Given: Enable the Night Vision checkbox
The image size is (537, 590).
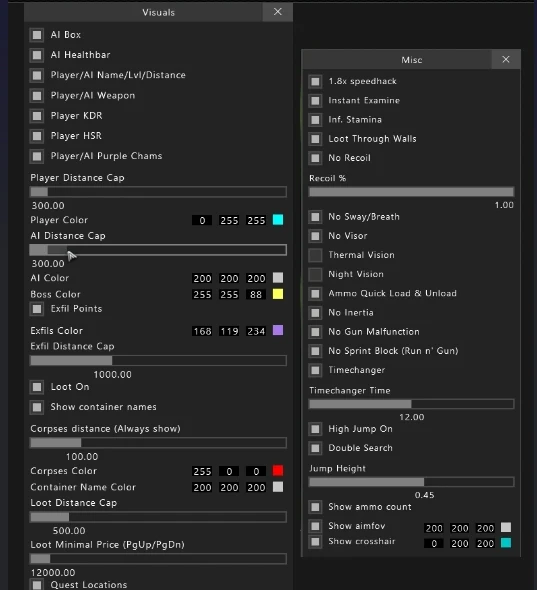Looking at the screenshot, I should 315,274.
